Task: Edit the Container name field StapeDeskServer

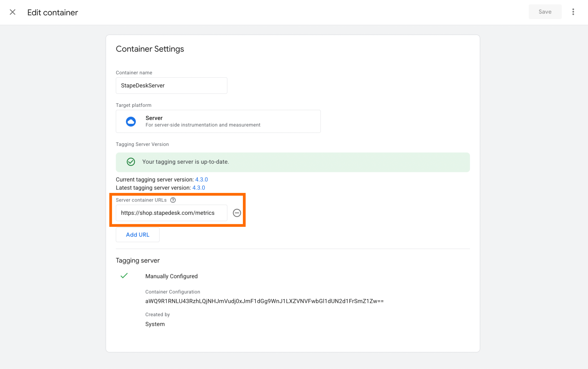Action: click(171, 85)
